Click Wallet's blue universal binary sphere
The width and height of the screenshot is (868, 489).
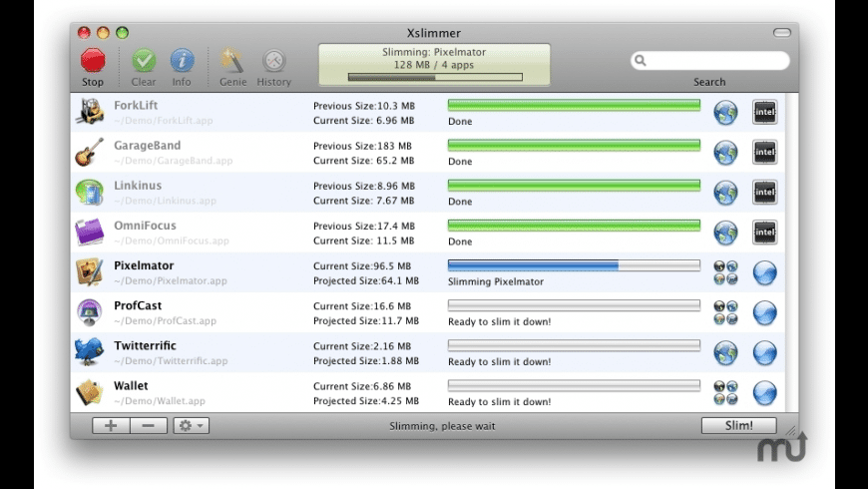pyautogui.click(x=764, y=392)
